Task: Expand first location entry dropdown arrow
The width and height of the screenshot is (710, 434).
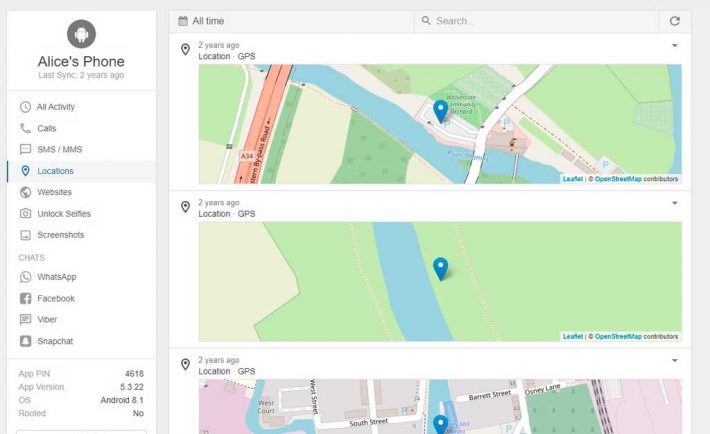Action: click(674, 46)
